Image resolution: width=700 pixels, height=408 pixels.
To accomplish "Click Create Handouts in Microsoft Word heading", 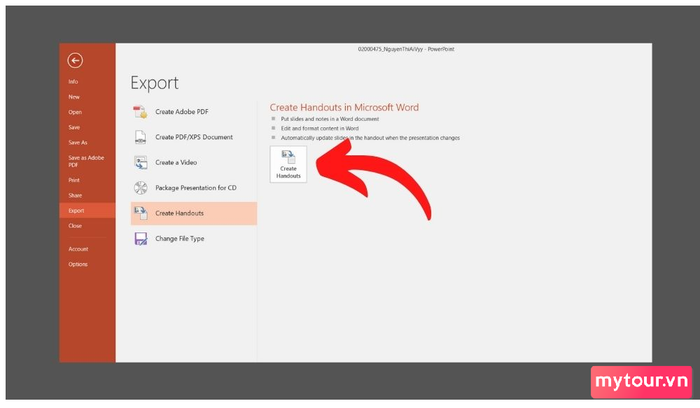I will coord(344,108).
